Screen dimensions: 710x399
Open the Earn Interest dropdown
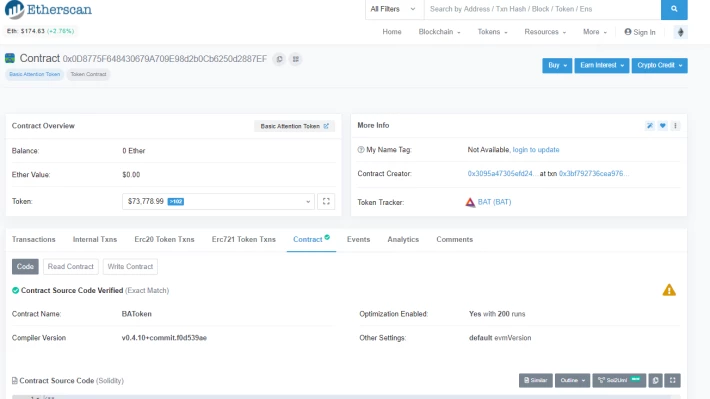coord(602,65)
